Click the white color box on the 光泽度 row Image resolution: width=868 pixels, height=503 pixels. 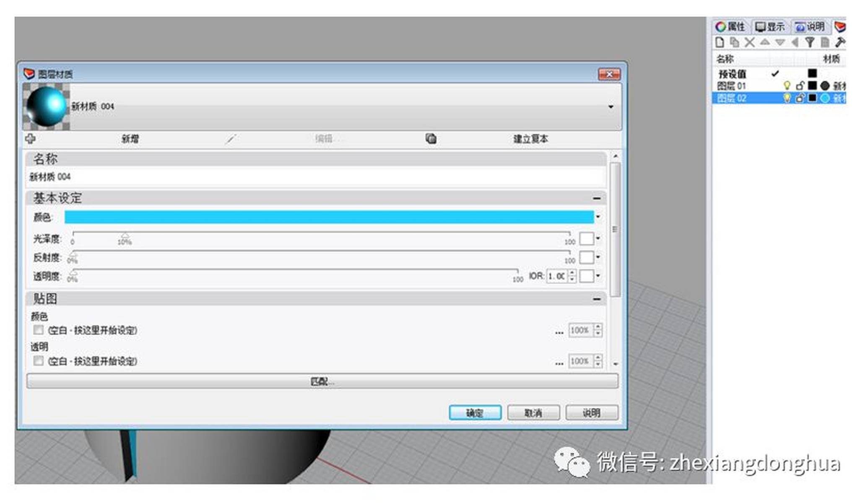[x=587, y=239]
